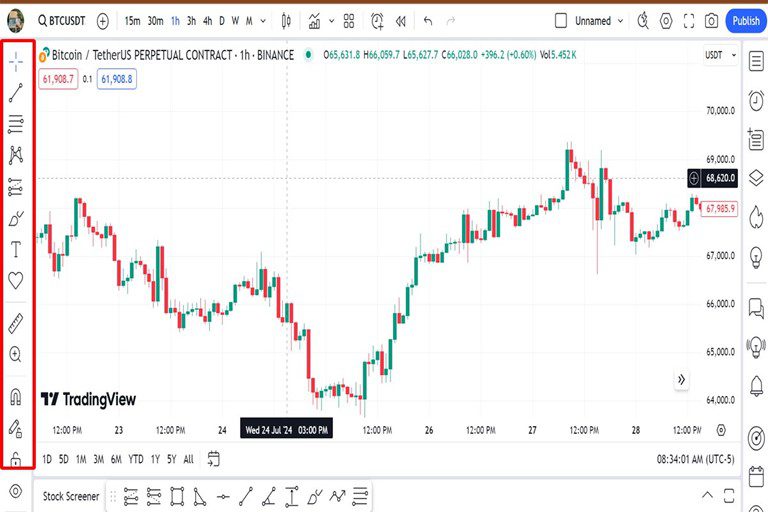The height and width of the screenshot is (512, 768).
Task: Take a chart snapshot with camera icon
Action: (x=711, y=21)
